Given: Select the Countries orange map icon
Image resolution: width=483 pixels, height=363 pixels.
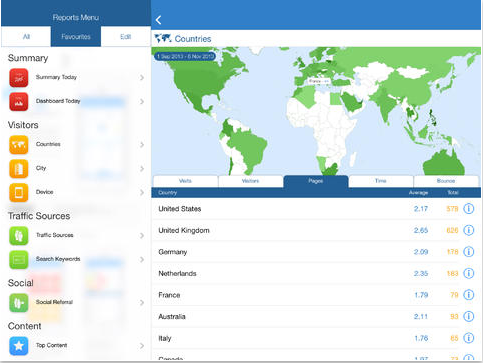Looking at the screenshot, I should [x=19, y=145].
